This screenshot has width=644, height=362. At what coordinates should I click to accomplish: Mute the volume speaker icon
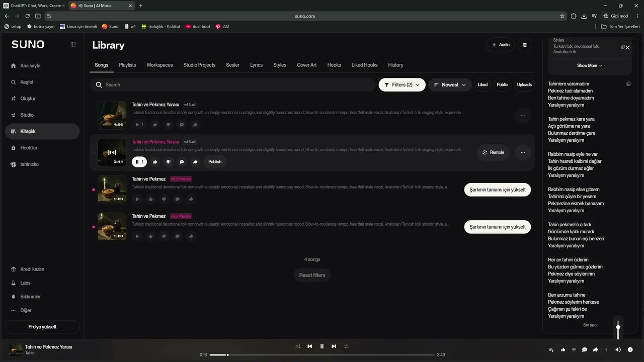tap(618, 350)
